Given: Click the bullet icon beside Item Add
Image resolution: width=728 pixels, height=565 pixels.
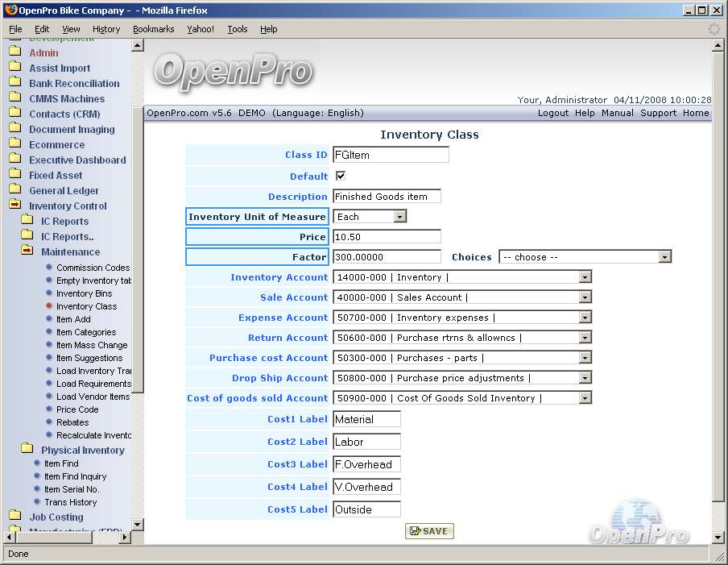Looking at the screenshot, I should 49,319.
